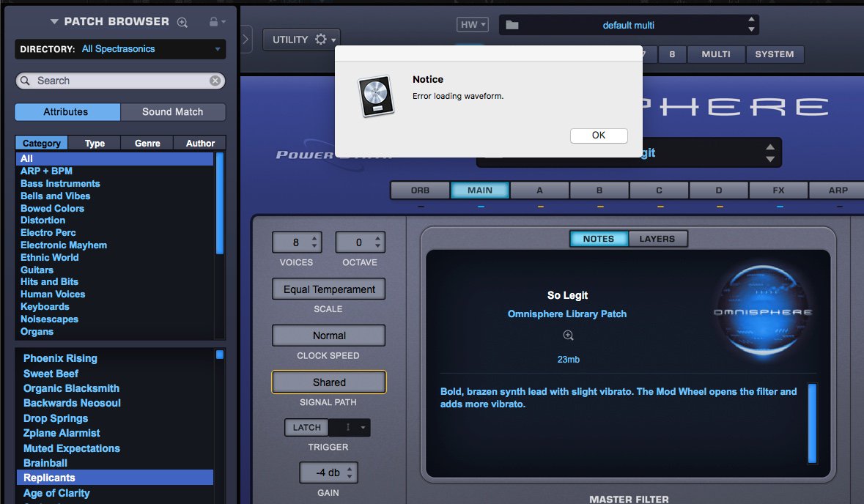The width and height of the screenshot is (864, 504).
Task: Select the Noisescapes category
Action: [x=49, y=319]
